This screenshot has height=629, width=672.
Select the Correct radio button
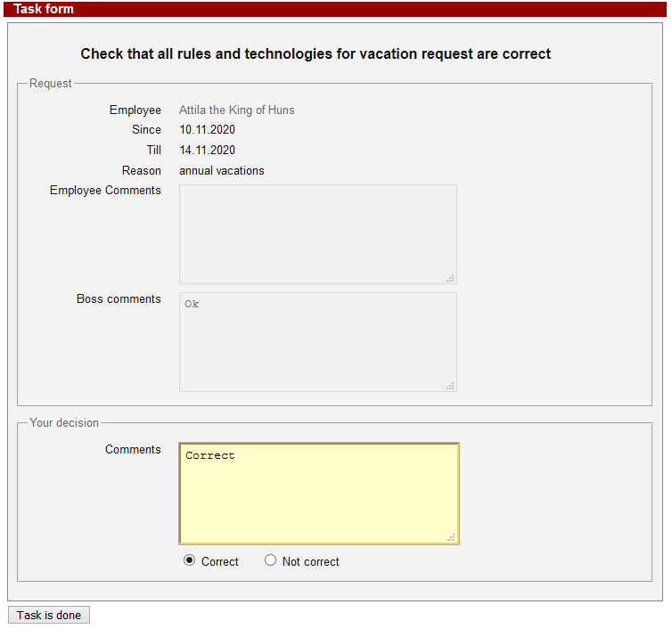(x=189, y=560)
